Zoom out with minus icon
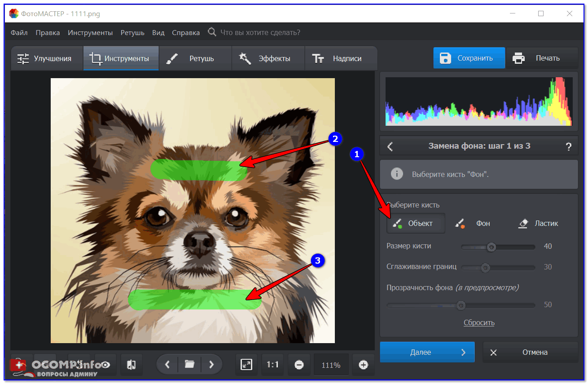Screen dimensions: 588x384 (x=299, y=365)
